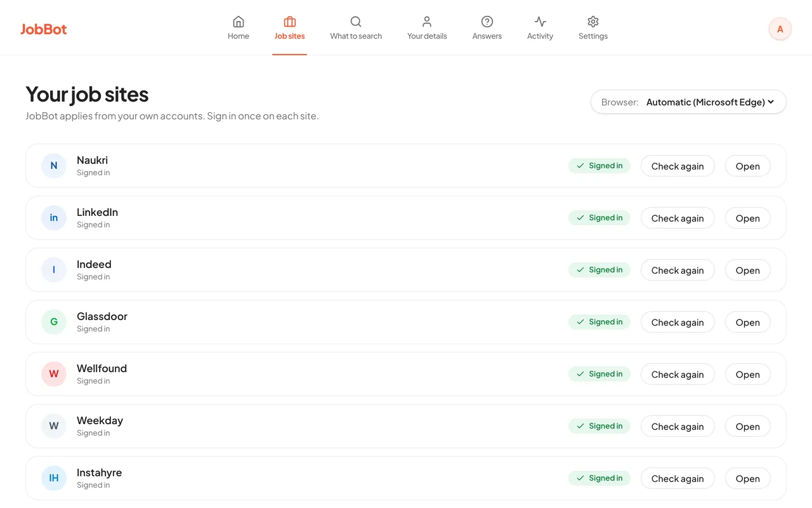The image size is (812, 508).
Task: Select the Job sites tab label
Action: click(x=290, y=36)
